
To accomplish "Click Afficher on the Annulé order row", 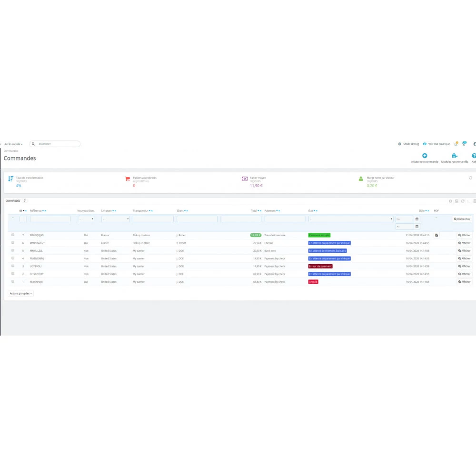I will point(464,282).
